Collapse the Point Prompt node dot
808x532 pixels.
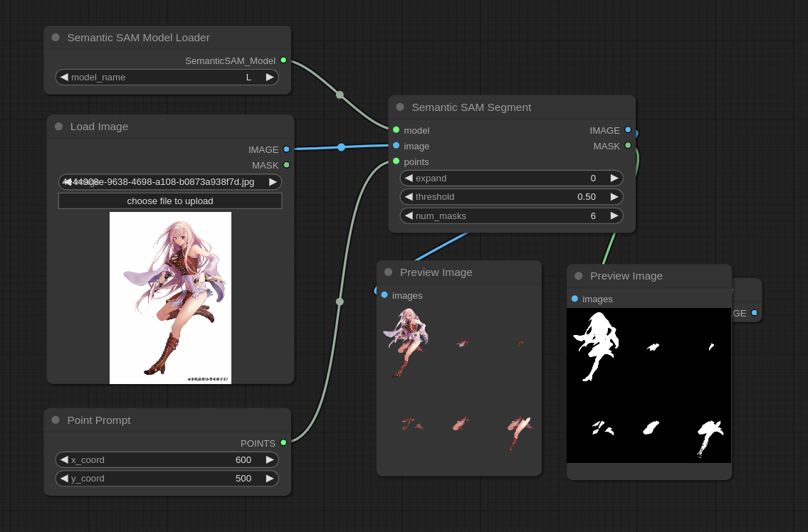pyautogui.click(x=56, y=420)
